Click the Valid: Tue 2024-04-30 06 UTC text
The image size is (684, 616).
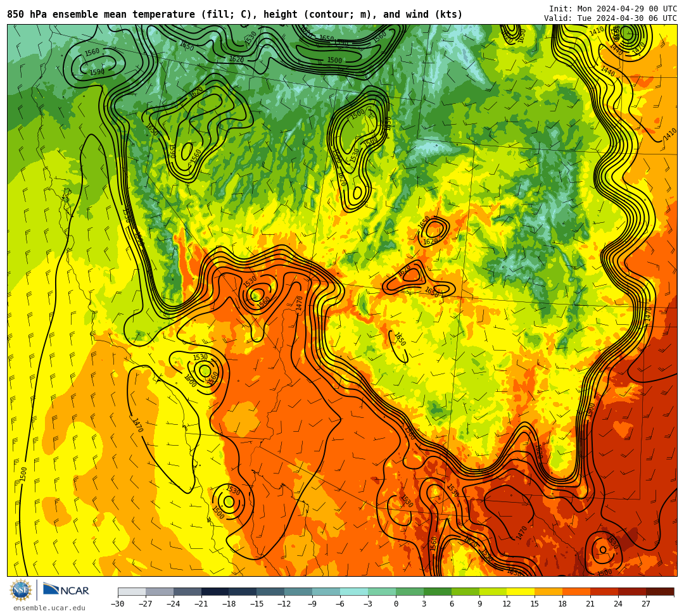pyautogui.click(x=611, y=18)
